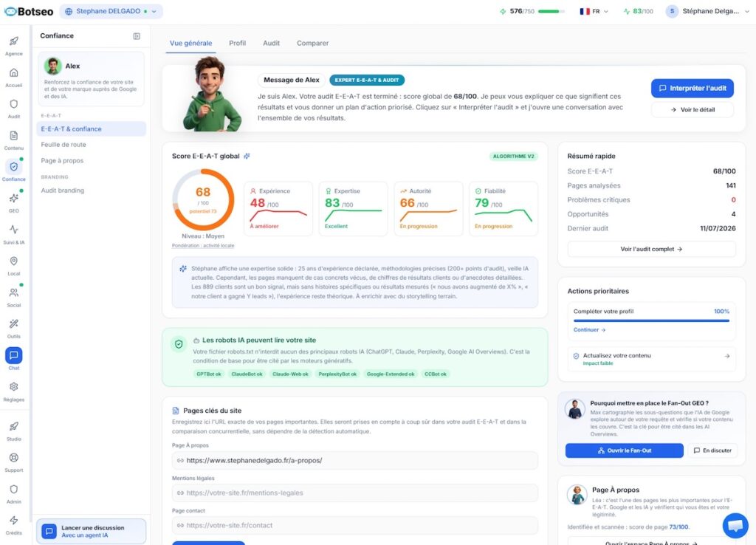Open the Expérience 48/100 score card

pos(278,209)
